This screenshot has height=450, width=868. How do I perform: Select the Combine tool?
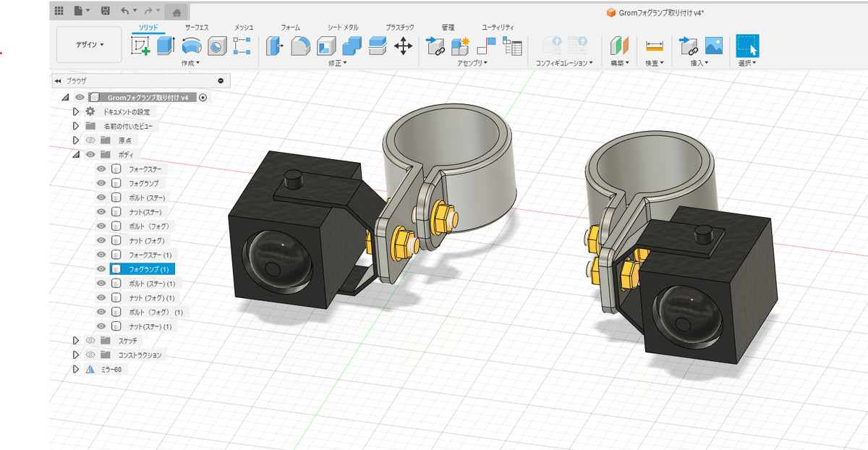(352, 46)
